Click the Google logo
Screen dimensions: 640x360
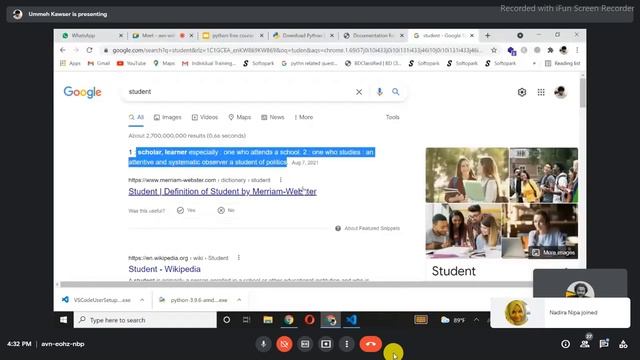pos(82,92)
